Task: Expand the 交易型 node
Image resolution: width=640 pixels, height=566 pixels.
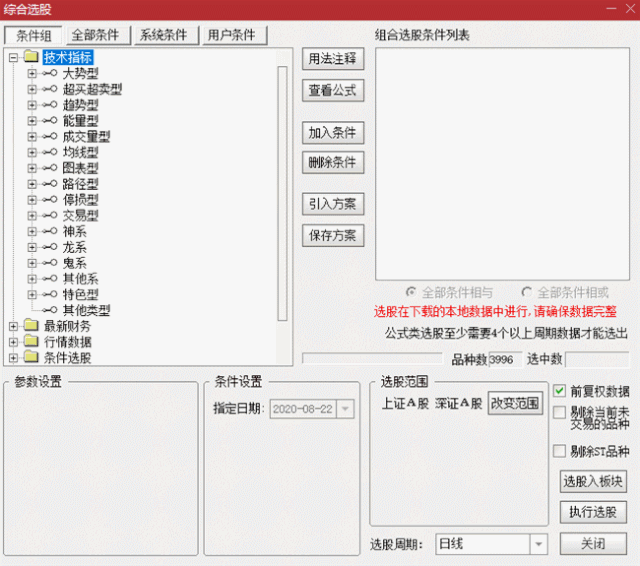Action: (x=32, y=215)
